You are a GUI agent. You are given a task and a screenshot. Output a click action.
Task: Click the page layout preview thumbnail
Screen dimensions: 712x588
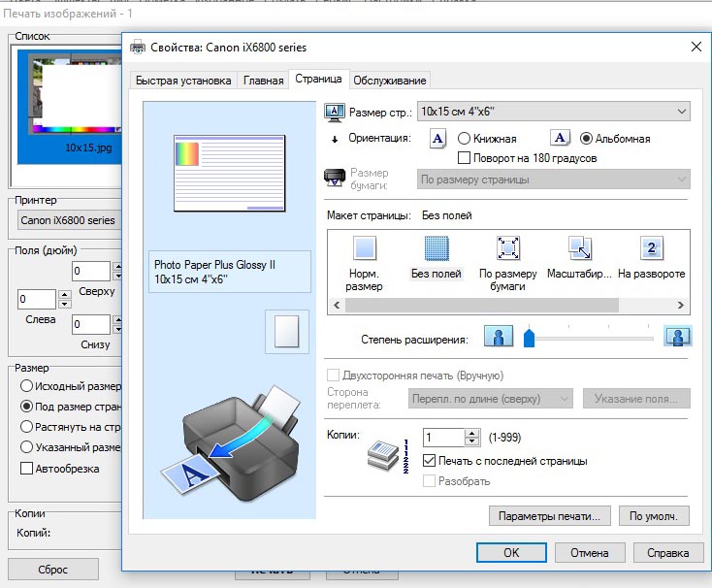(x=230, y=174)
